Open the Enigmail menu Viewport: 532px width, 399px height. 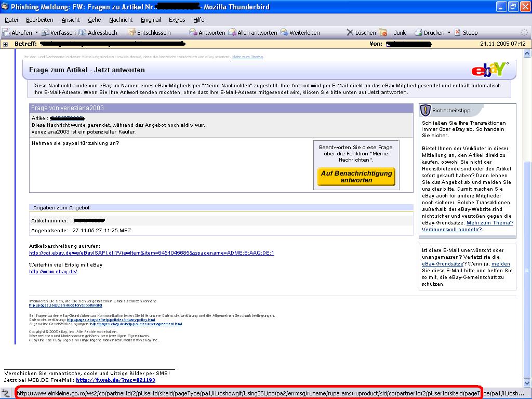tap(151, 20)
